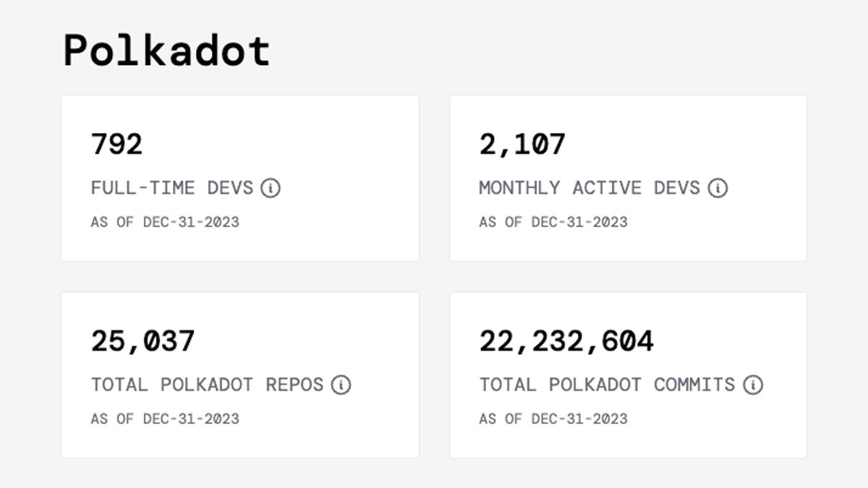Click the Polkadot page heading
This screenshot has height=488, width=868.
tap(166, 51)
